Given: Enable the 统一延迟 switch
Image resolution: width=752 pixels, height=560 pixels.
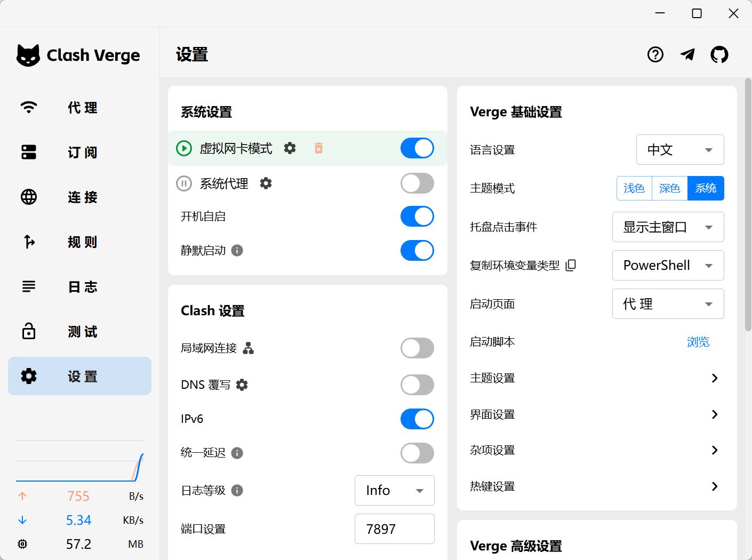Looking at the screenshot, I should click(x=417, y=453).
